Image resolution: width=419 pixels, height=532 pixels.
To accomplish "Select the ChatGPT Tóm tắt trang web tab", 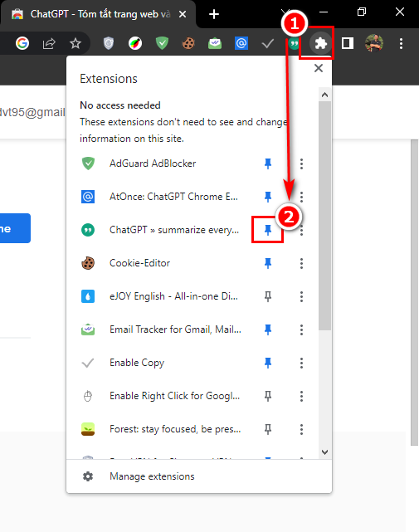I will (x=99, y=14).
